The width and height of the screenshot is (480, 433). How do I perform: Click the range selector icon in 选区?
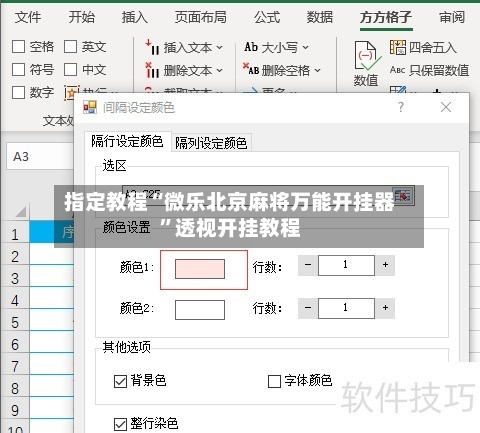pos(402,195)
